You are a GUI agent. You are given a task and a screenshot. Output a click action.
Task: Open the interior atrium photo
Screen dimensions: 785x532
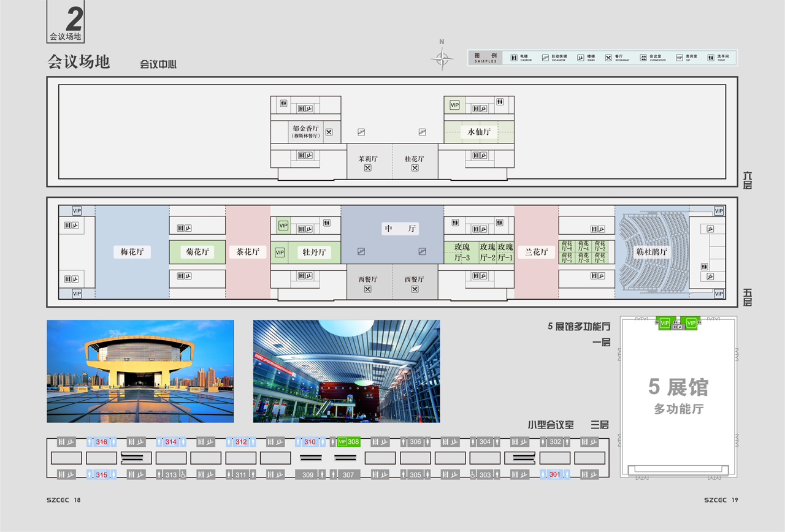click(347, 371)
